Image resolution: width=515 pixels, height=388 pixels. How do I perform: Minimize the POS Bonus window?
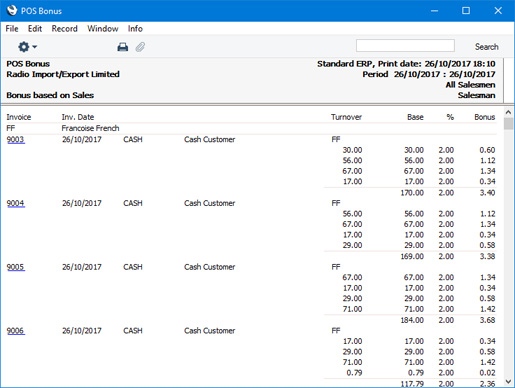434,11
